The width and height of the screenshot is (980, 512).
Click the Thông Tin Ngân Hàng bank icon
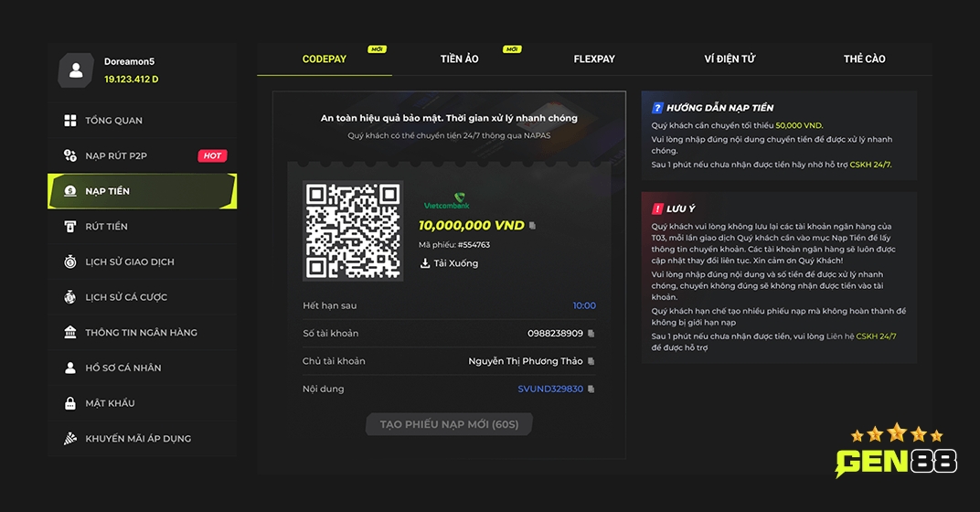pos(70,332)
